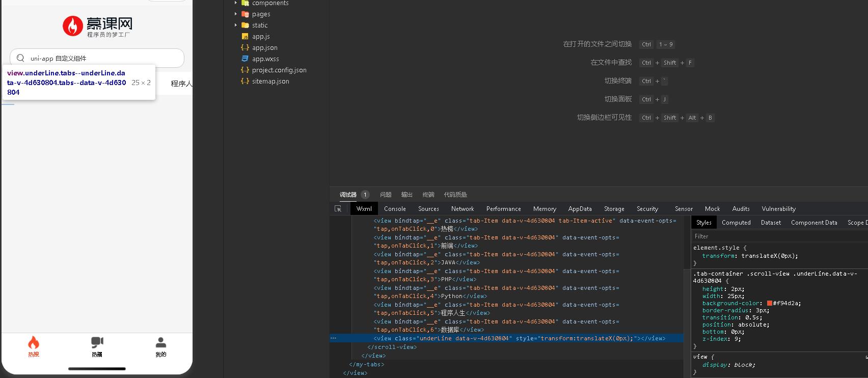Switch to the 调试器 panel tab
The height and width of the screenshot is (378, 868).
pyautogui.click(x=348, y=195)
